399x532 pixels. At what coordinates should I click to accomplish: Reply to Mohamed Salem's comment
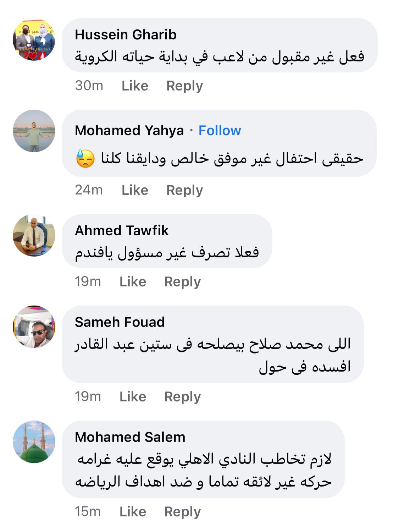182,512
